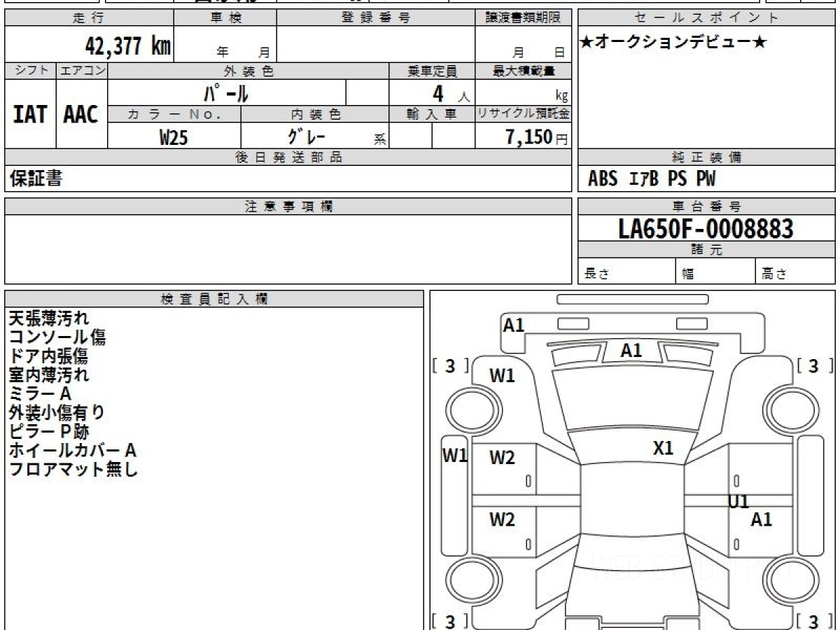
Task: Select inspector note ピラーP跡
Action: pos(49,432)
